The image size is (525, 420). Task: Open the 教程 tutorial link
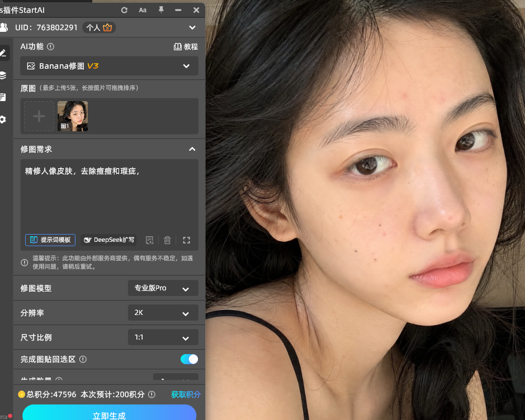(x=186, y=46)
